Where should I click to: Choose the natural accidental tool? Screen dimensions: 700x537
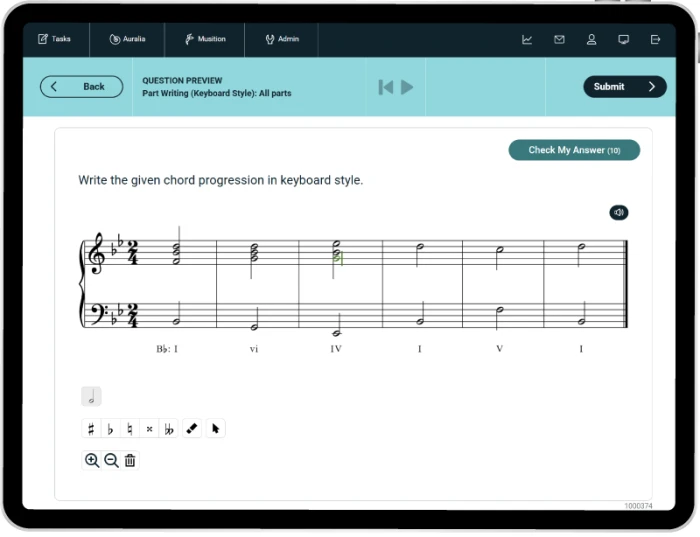pos(129,429)
